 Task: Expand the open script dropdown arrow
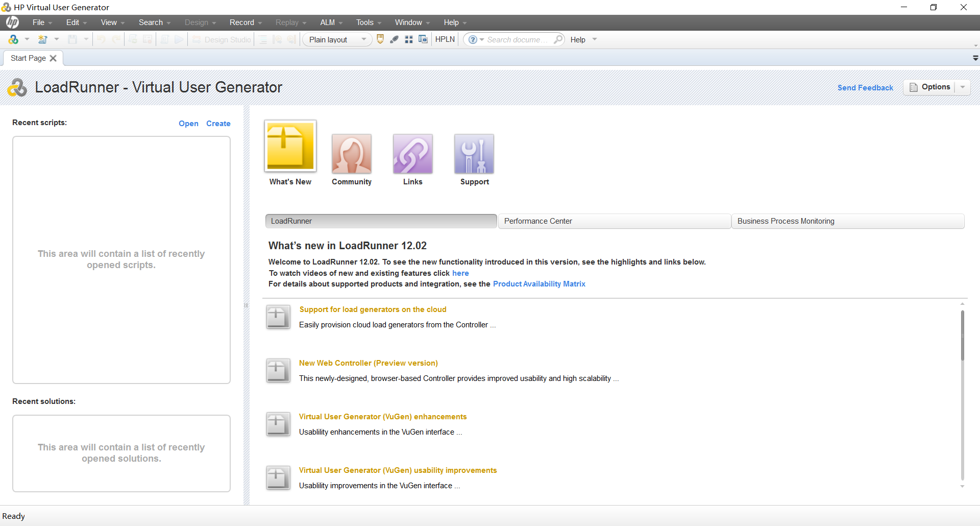click(x=57, y=39)
